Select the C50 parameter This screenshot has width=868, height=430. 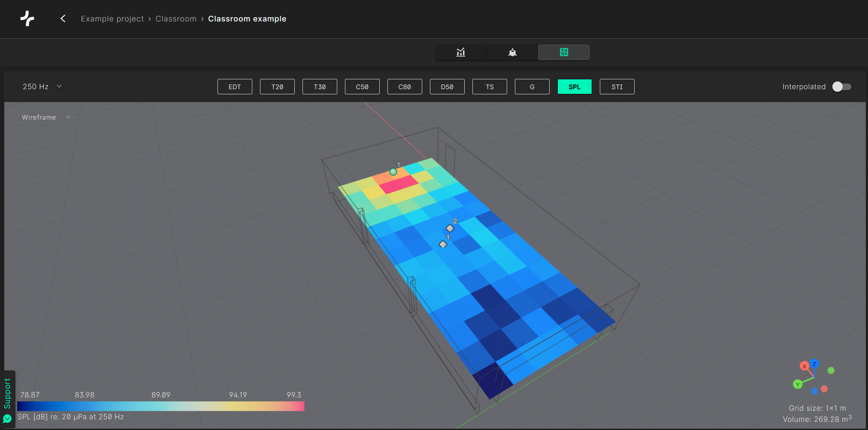362,87
